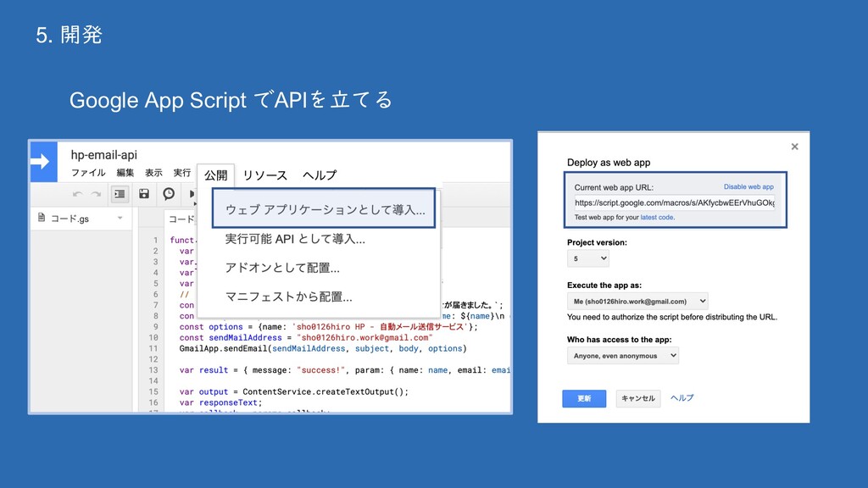Image resolution: width=868 pixels, height=488 pixels.
Task: Select ウェブ アプリケーションとして導入...
Action: [325, 209]
